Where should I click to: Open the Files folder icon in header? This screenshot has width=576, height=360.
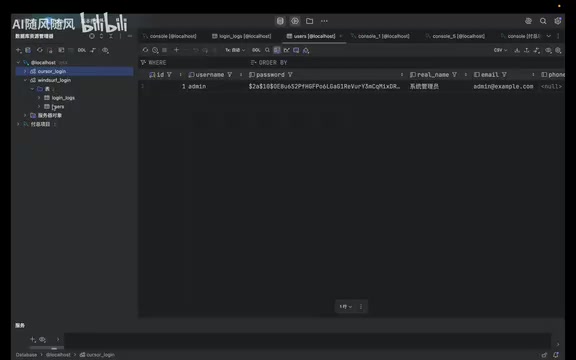click(310, 21)
